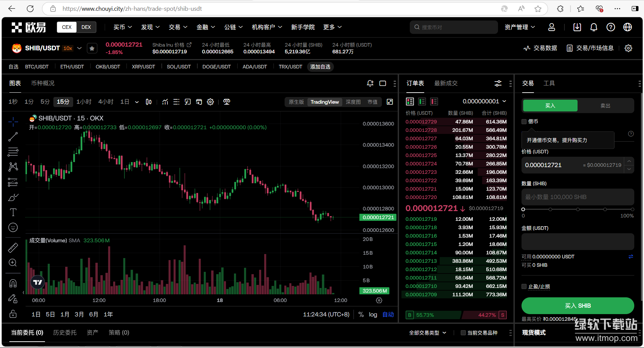This screenshot has width=644, height=348.
Task: Switch to the 最新成交 tab
Action: (x=446, y=83)
